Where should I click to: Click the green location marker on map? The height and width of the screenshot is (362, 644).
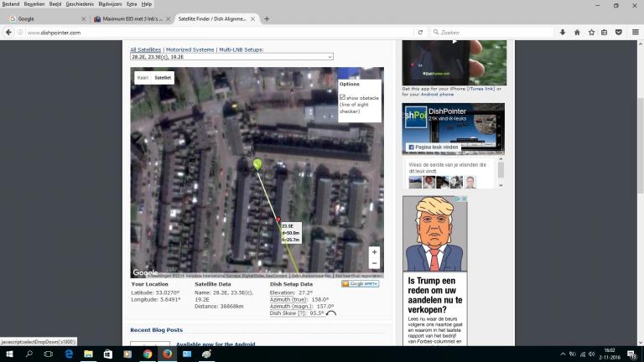(257, 163)
